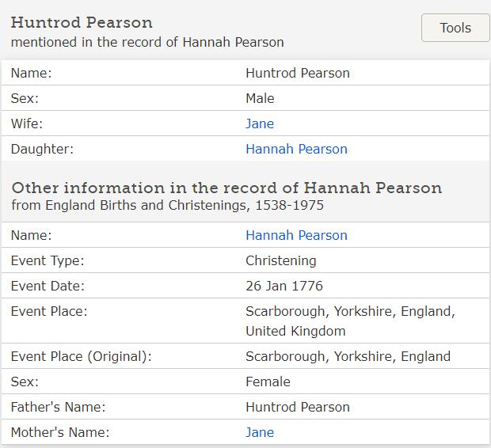Click Hannah Pearson link beside second Name label
This screenshot has width=491, height=448.
click(296, 235)
